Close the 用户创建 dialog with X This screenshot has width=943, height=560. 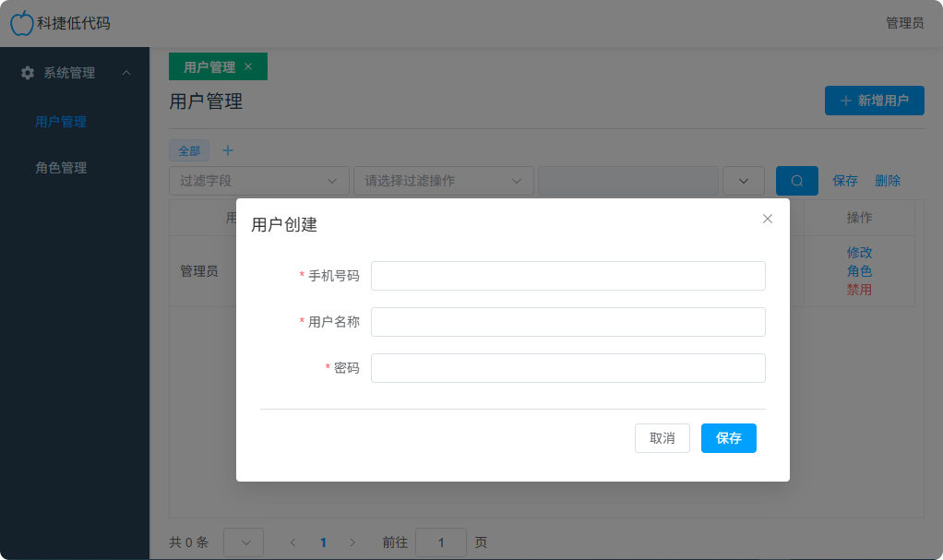767,219
